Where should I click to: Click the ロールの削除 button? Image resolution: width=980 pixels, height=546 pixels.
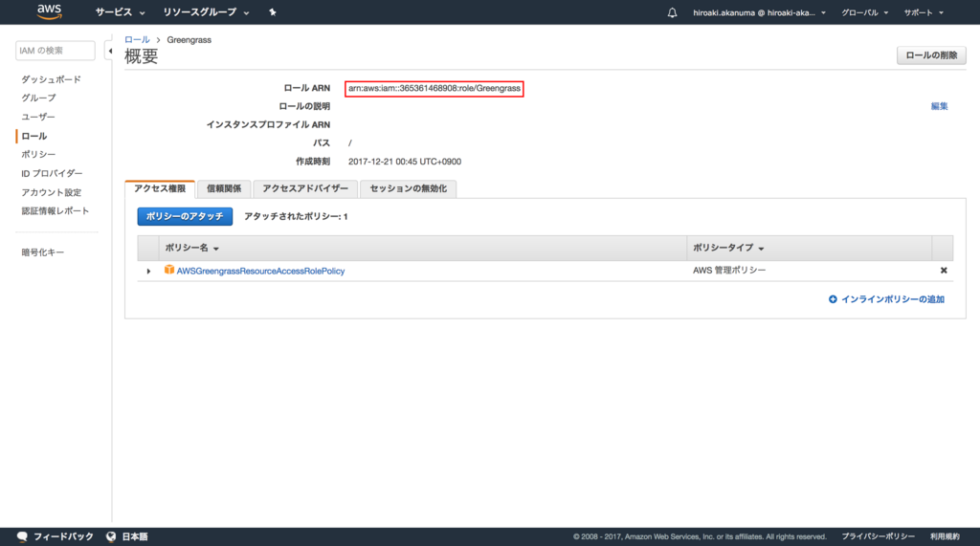931,55
